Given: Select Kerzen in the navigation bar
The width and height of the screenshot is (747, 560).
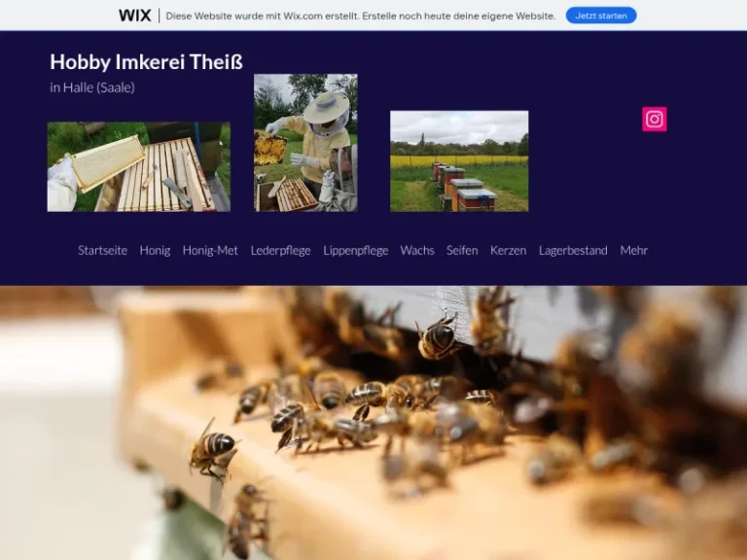Looking at the screenshot, I should pos(509,251).
